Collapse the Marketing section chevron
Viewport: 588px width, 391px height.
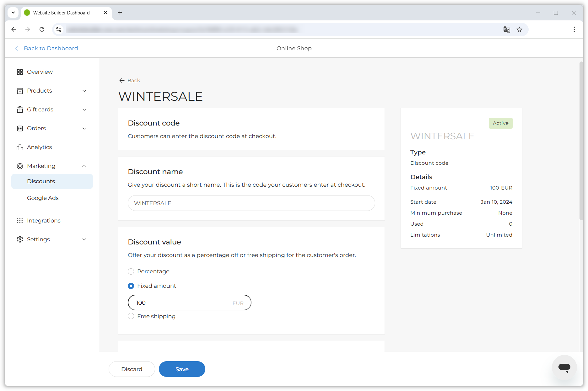point(84,166)
